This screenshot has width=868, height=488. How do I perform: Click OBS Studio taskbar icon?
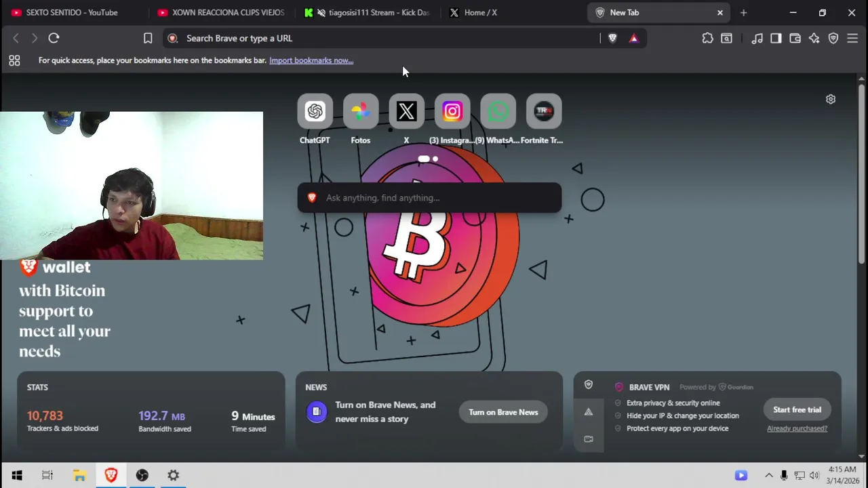(x=142, y=475)
